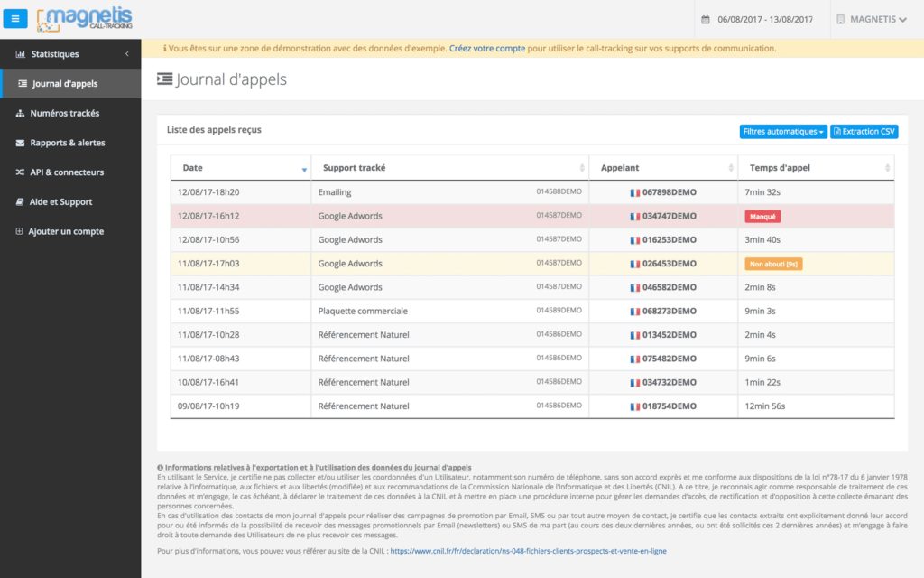This screenshot has width=924, height=578.
Task: Click the Numéros trackés sitemap icon
Action: click(20, 113)
